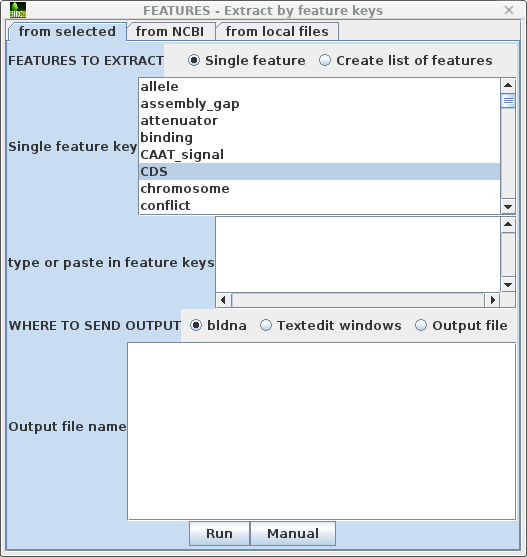The width and height of the screenshot is (527, 557).
Task: Choose 'conflict' from the feature list
Action: point(319,206)
